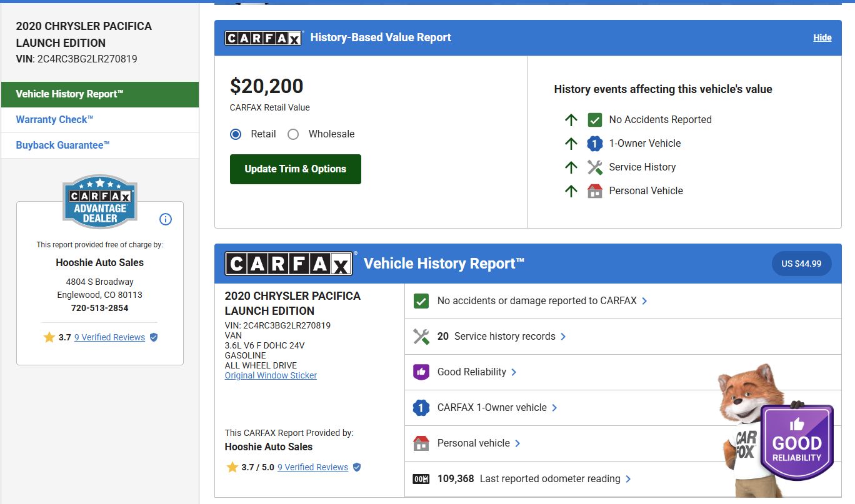Hide the History-Based Value Report section
This screenshot has height=504, width=855.
click(822, 37)
